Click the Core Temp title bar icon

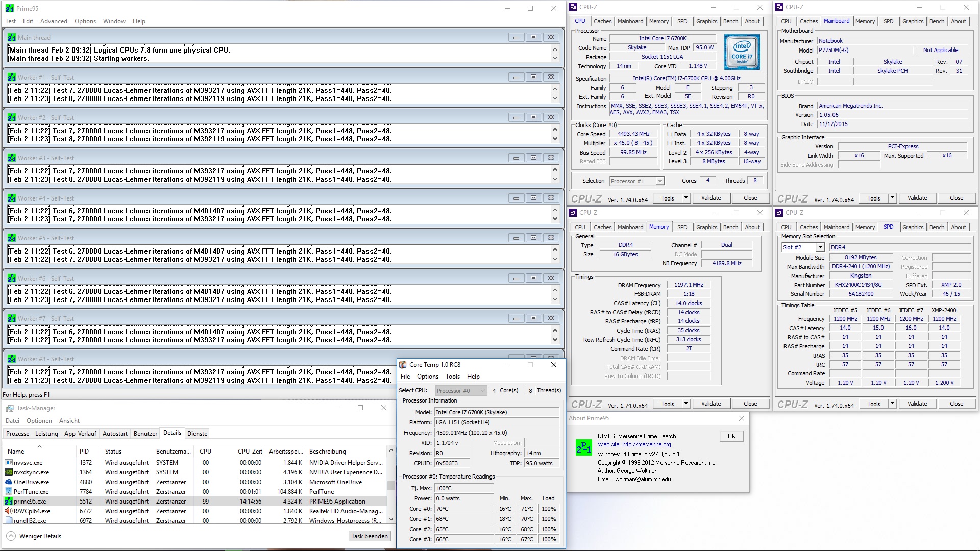pos(403,365)
